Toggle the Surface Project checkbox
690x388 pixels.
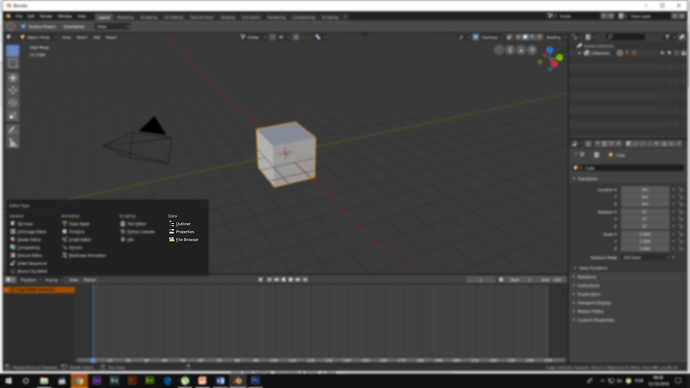coord(23,26)
